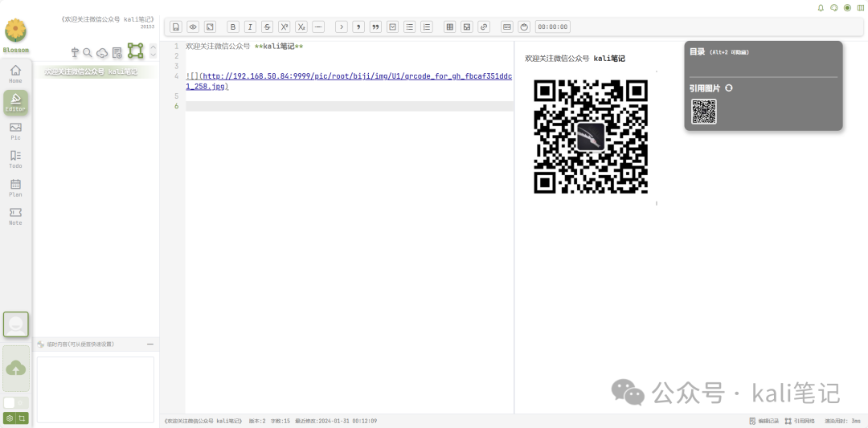
Task: Open settings gear icon at sidebar bottom
Action: (x=10, y=418)
